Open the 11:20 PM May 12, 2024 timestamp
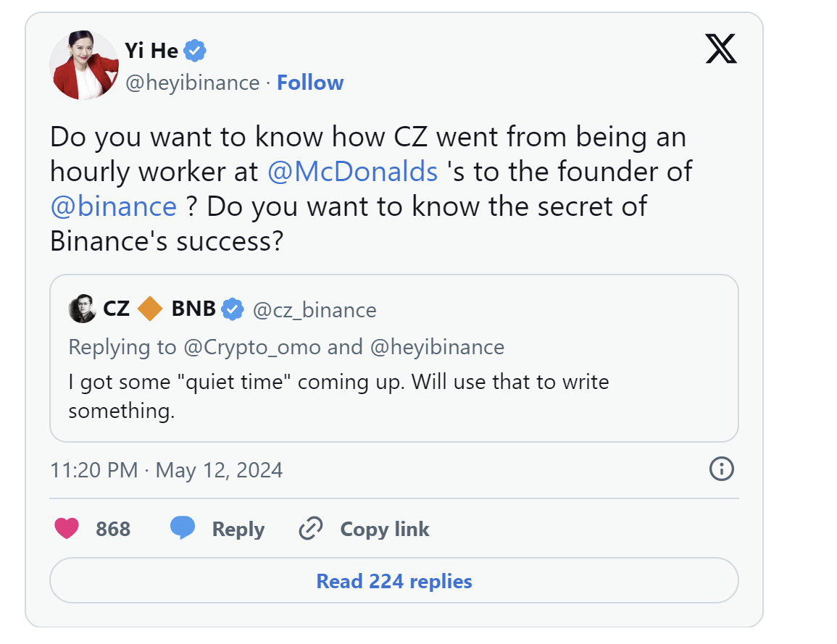Image resolution: width=837 pixels, height=644 pixels. 167,470
